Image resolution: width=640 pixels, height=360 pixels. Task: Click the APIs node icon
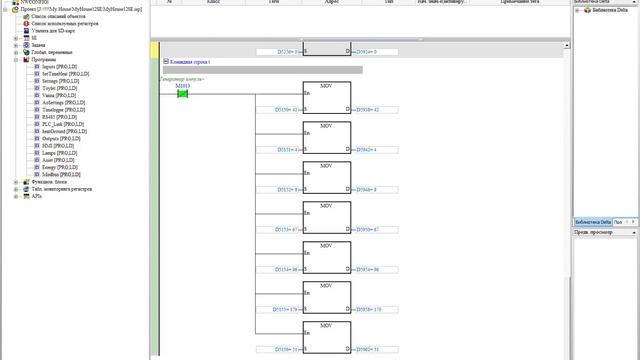tap(26, 196)
